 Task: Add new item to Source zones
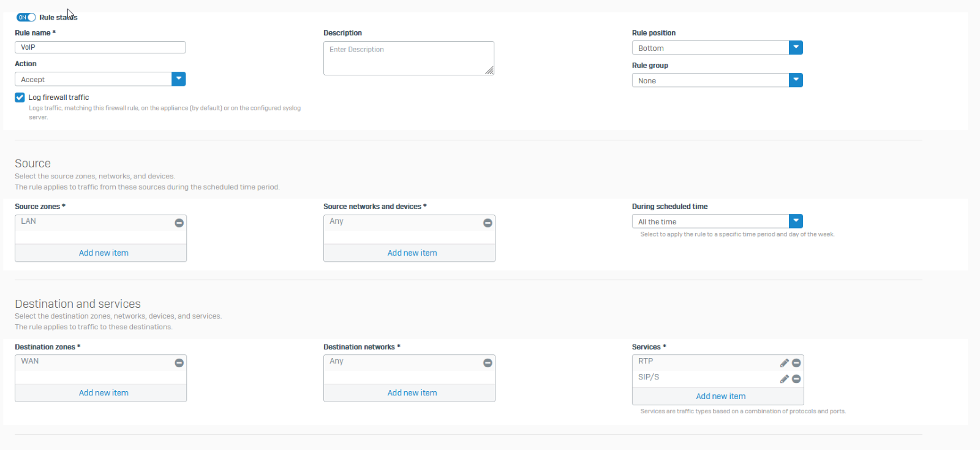coord(104,253)
